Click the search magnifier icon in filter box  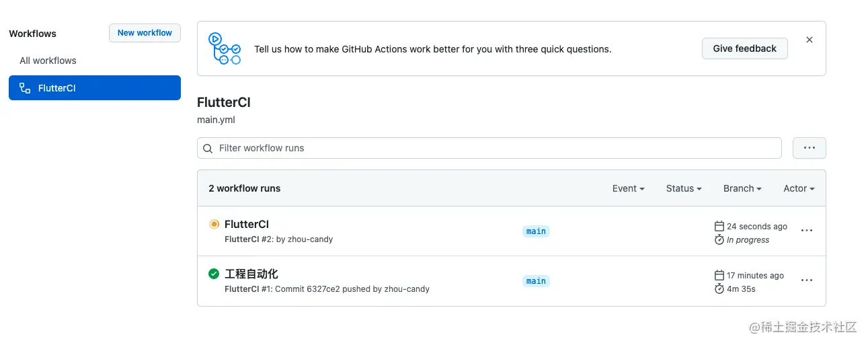tap(208, 148)
